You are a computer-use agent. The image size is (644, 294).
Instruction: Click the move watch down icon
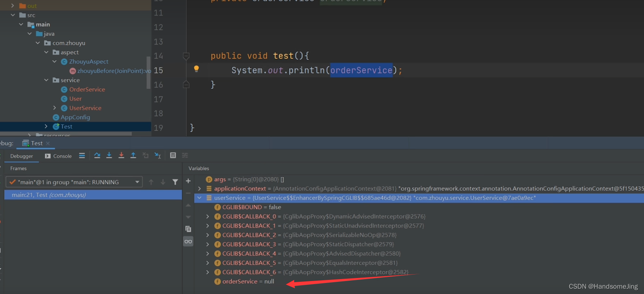click(188, 217)
